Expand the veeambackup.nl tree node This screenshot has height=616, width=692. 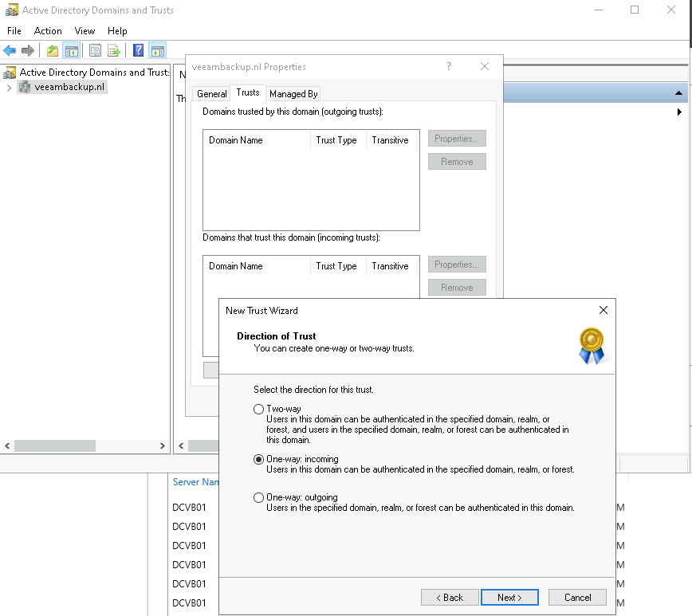tap(10, 88)
